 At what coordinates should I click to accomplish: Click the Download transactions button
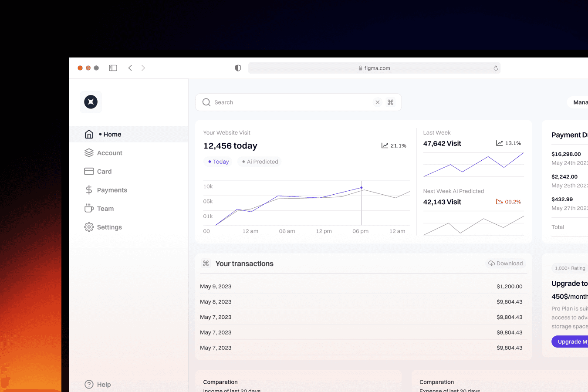pos(506,264)
